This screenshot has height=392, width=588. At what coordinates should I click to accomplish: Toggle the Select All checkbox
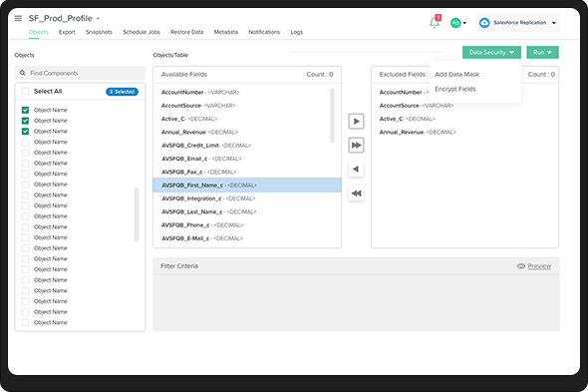(25, 91)
